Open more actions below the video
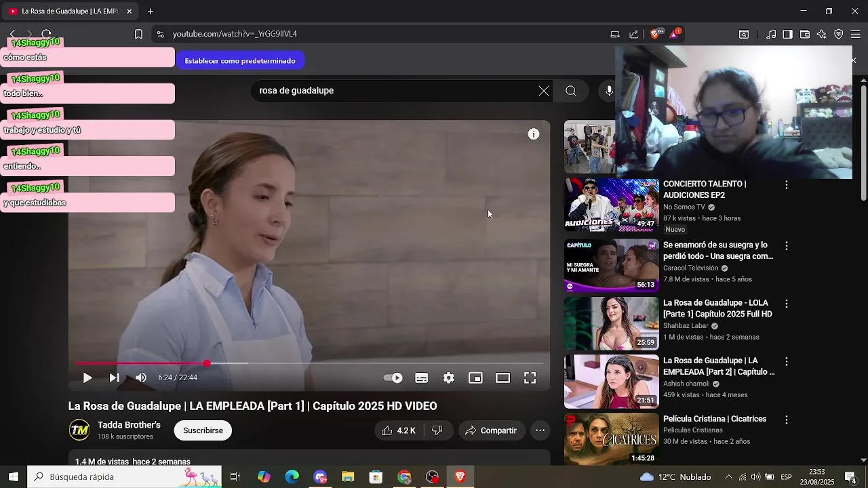868x488 pixels. (x=540, y=430)
